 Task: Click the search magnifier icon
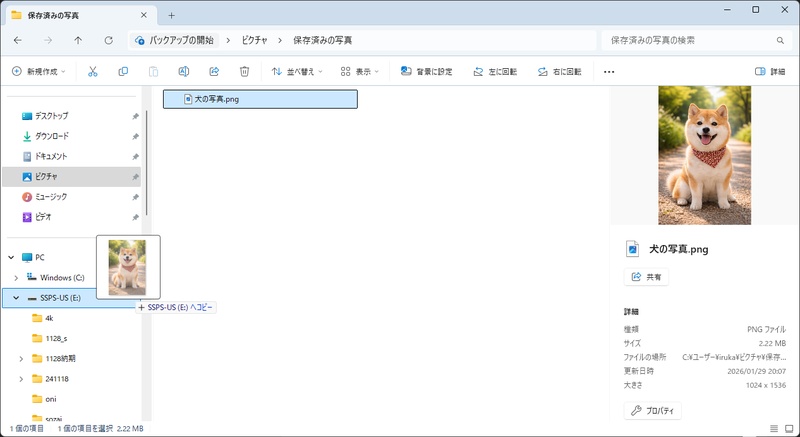[x=780, y=40]
